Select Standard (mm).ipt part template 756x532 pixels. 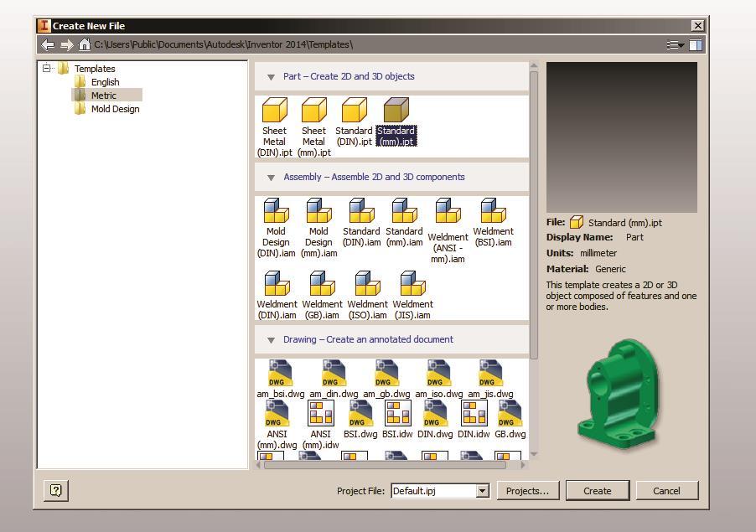[396, 121]
